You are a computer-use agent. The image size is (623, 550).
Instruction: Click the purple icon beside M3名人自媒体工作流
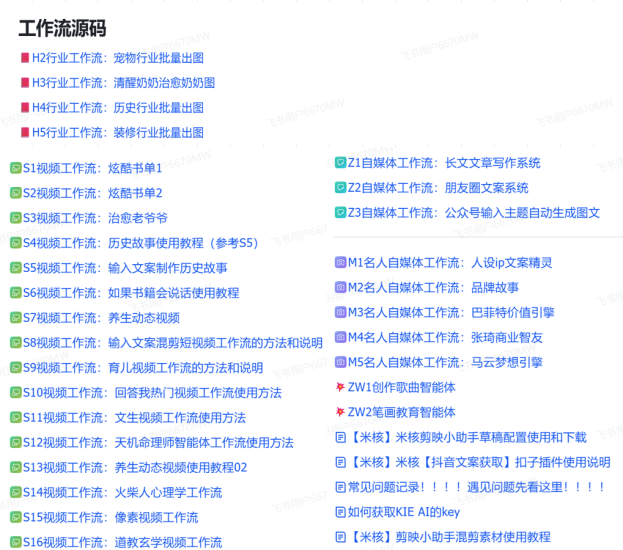click(x=341, y=312)
